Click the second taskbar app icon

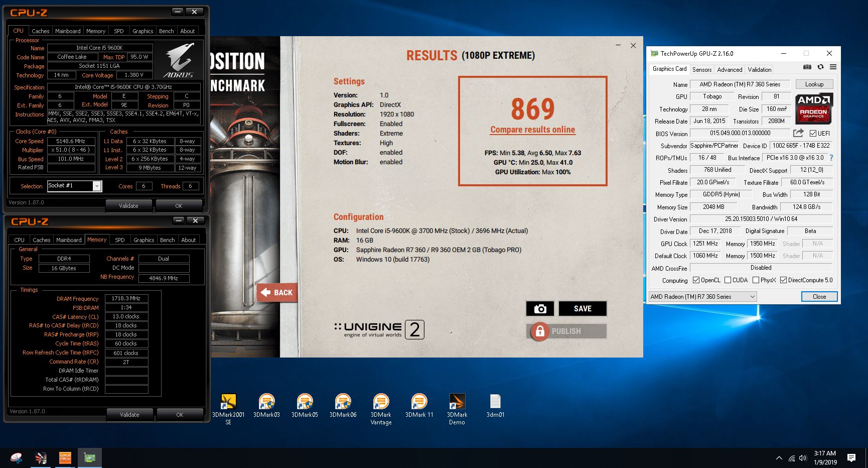tap(41, 458)
